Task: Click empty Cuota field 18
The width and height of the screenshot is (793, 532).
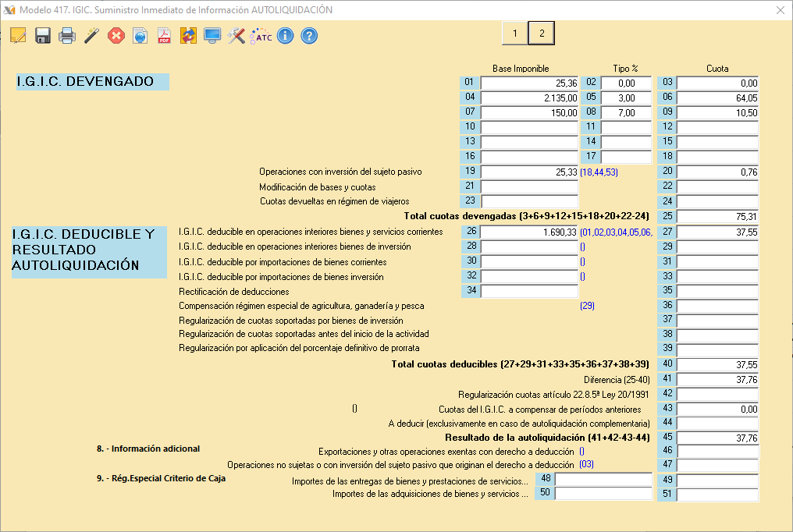Action: tap(717, 157)
